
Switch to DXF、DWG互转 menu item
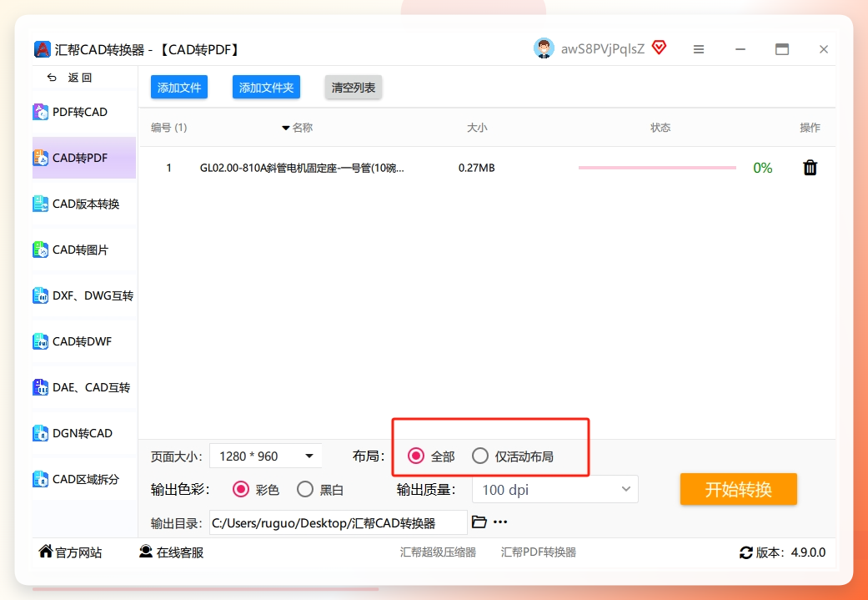pos(84,296)
